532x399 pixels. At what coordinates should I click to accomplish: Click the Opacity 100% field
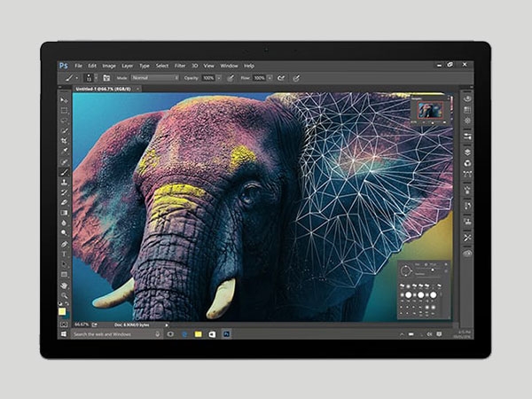(x=208, y=78)
